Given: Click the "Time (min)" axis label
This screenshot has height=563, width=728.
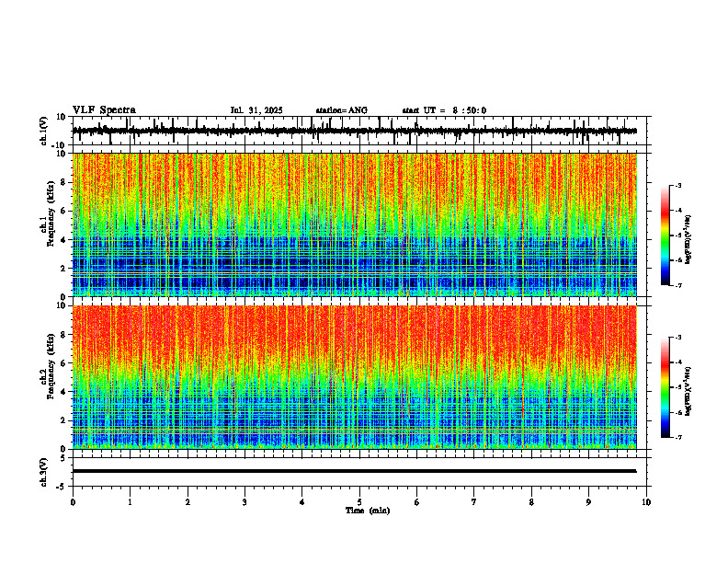Looking at the screenshot, I should [x=368, y=511].
